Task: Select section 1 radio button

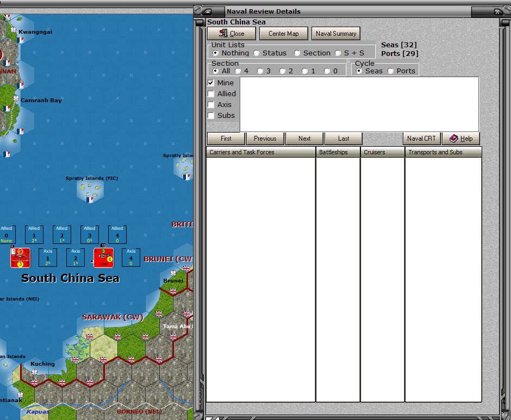Action: [304, 71]
